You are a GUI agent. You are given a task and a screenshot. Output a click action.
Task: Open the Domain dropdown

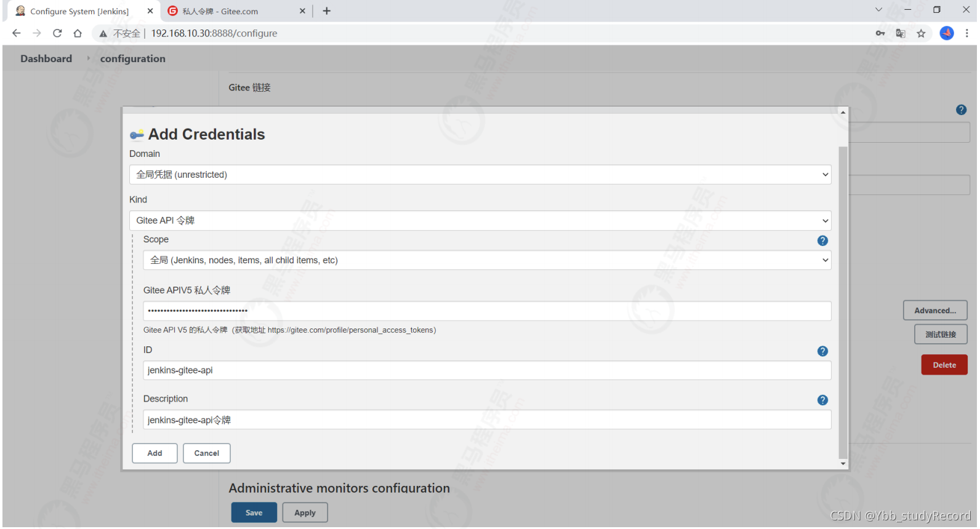click(x=480, y=175)
